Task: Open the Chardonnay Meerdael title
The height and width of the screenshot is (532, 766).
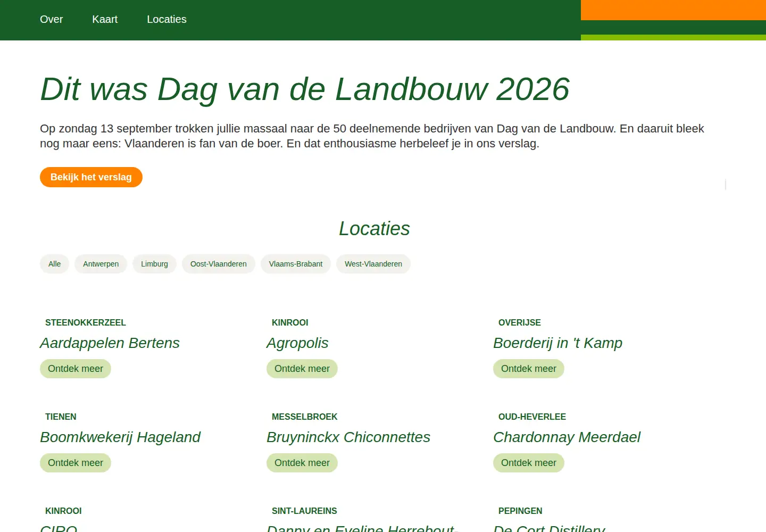Action: tap(567, 437)
